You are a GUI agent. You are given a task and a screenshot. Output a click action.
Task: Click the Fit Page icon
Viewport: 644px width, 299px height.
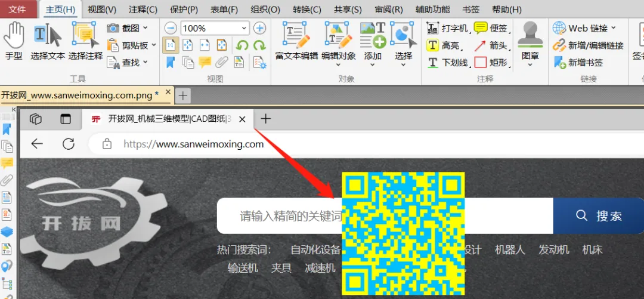(x=188, y=45)
